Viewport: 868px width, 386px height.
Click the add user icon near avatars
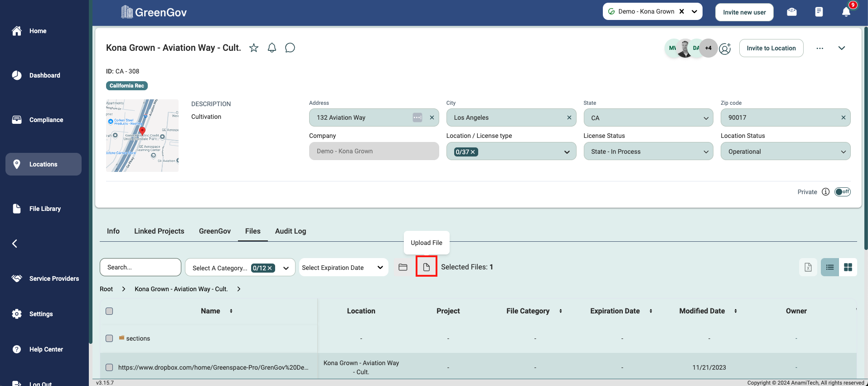725,49
